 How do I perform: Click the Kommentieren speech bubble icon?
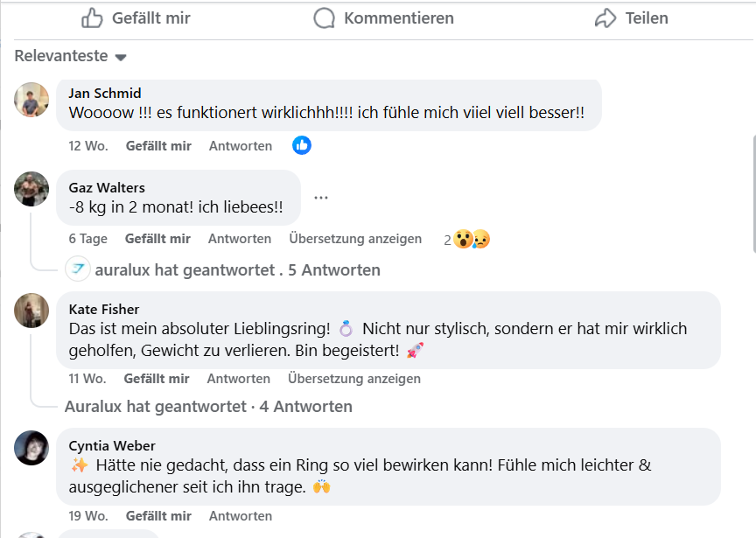pyautogui.click(x=325, y=17)
